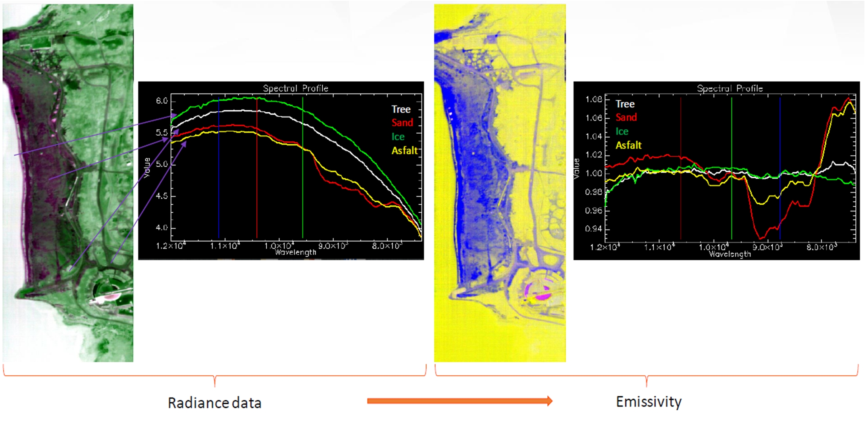
Task: Click the Emissivity caption text
Action: click(649, 402)
